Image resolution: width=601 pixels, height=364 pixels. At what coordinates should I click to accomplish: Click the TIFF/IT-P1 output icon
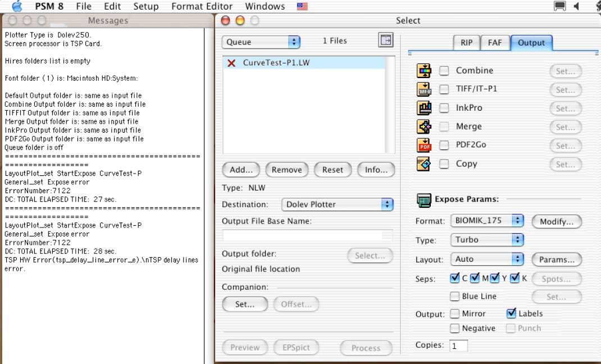(x=424, y=89)
